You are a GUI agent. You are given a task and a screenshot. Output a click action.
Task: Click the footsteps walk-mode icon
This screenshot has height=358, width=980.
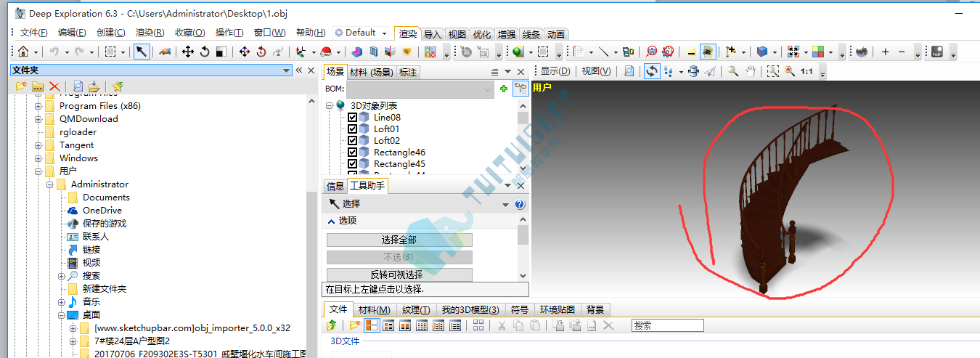pyautogui.click(x=669, y=71)
